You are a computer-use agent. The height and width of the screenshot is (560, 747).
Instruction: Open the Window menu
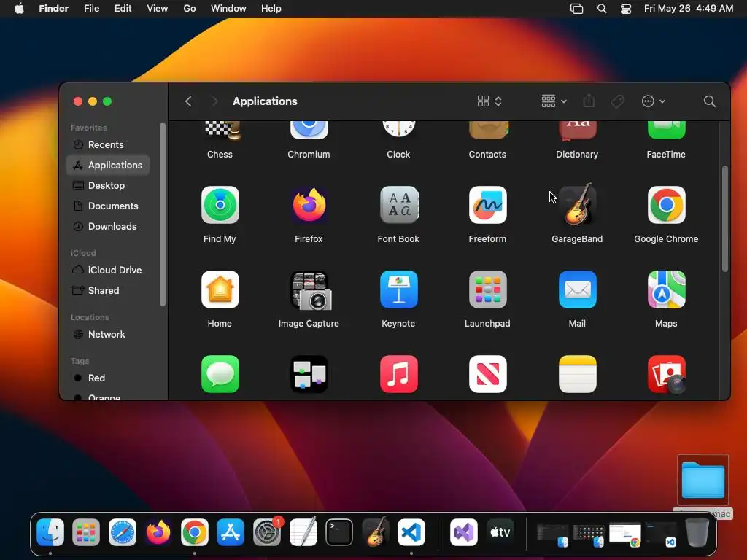[x=228, y=9]
